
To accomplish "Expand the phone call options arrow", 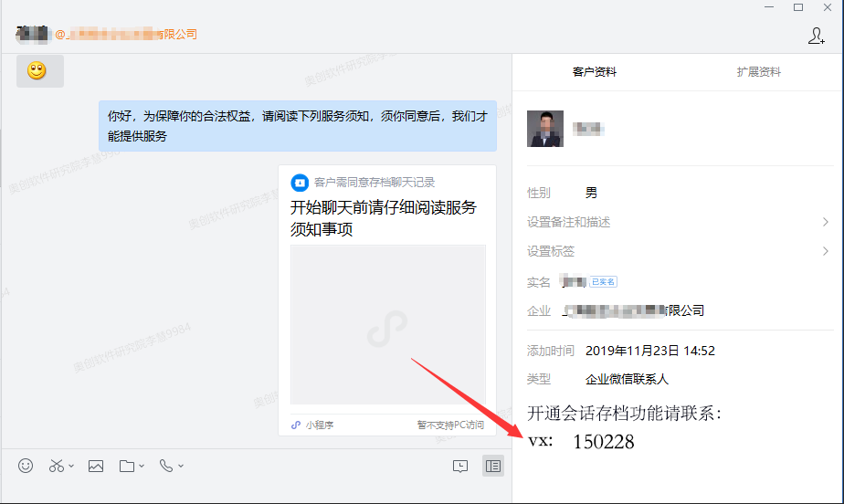I will coord(181,466).
